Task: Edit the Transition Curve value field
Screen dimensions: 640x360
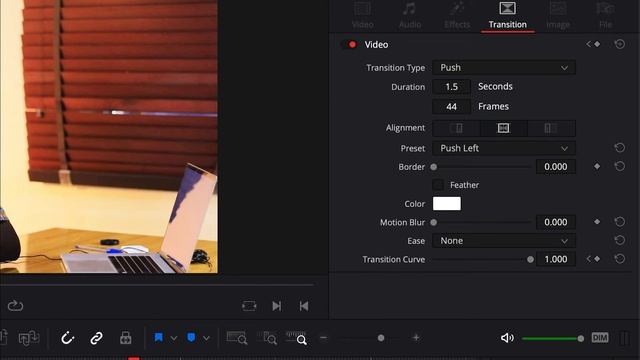Action: (556, 259)
